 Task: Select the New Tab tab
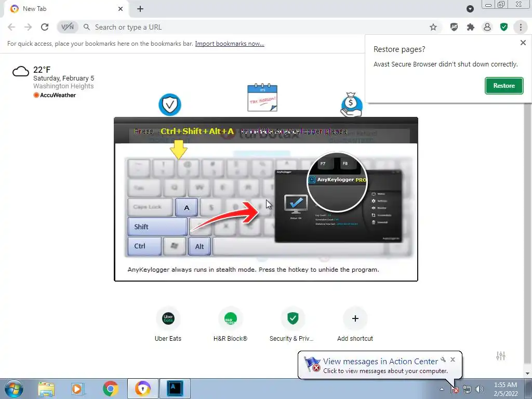66,9
